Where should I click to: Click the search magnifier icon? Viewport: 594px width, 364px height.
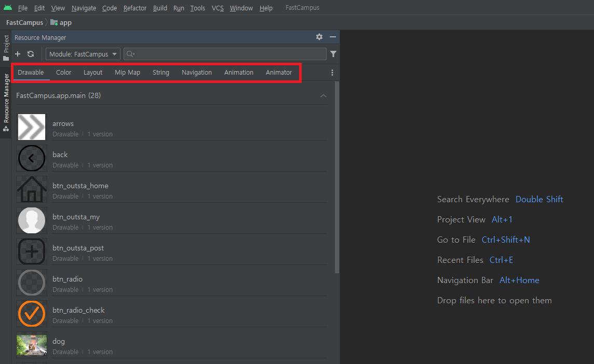coord(131,54)
